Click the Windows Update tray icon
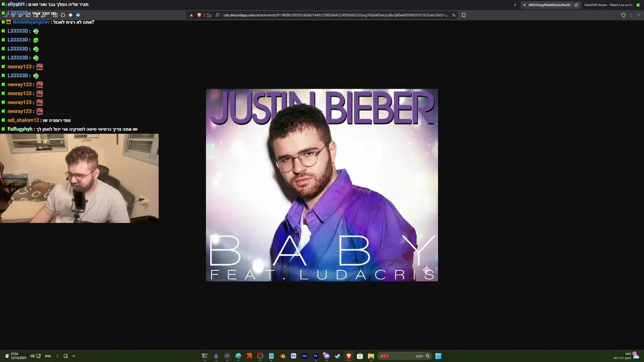The image size is (644, 362). [x=65, y=356]
